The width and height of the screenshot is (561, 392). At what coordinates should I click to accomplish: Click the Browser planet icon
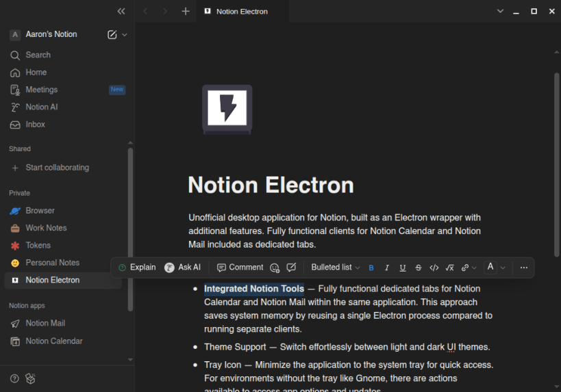coord(15,211)
